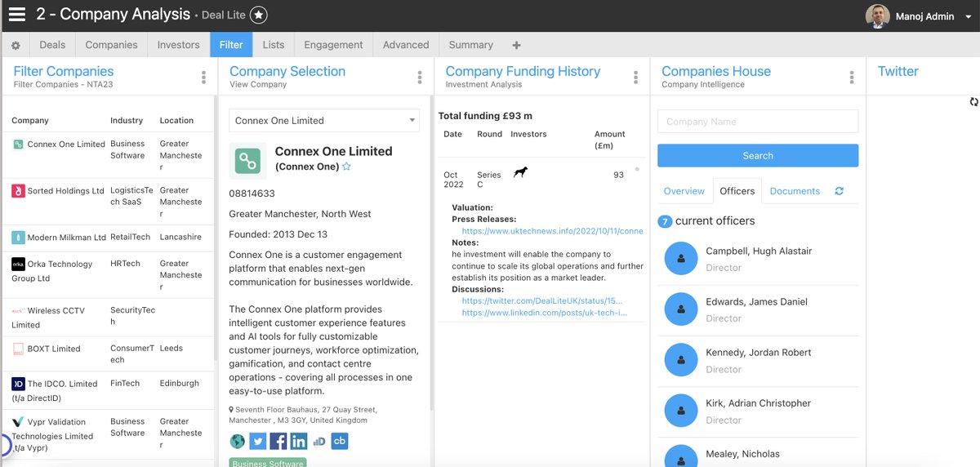Open the hamburger main menu
Viewport: 980px width, 467px height.
pos(17,15)
